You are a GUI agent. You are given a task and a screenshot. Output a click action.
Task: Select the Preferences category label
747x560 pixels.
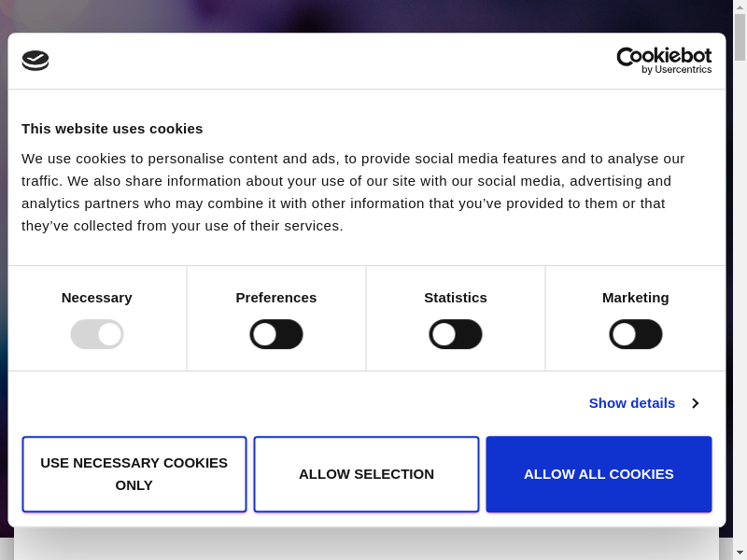276,298
